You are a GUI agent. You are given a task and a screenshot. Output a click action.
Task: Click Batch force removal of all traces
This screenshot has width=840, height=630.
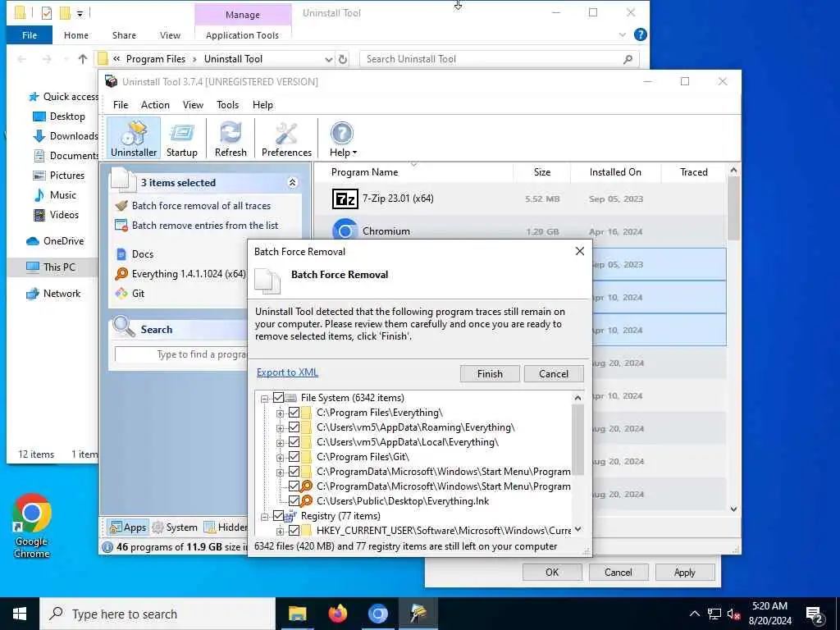pyautogui.click(x=201, y=206)
